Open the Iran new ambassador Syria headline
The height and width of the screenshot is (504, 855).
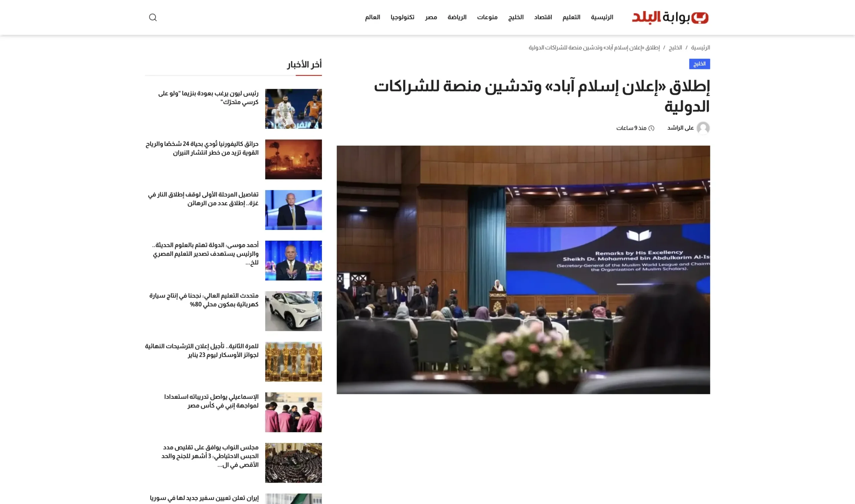coord(204,498)
